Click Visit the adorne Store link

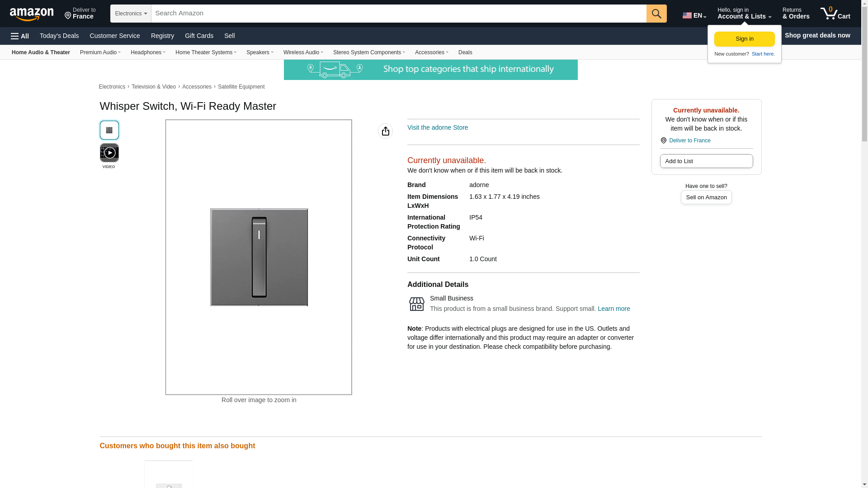(x=437, y=127)
